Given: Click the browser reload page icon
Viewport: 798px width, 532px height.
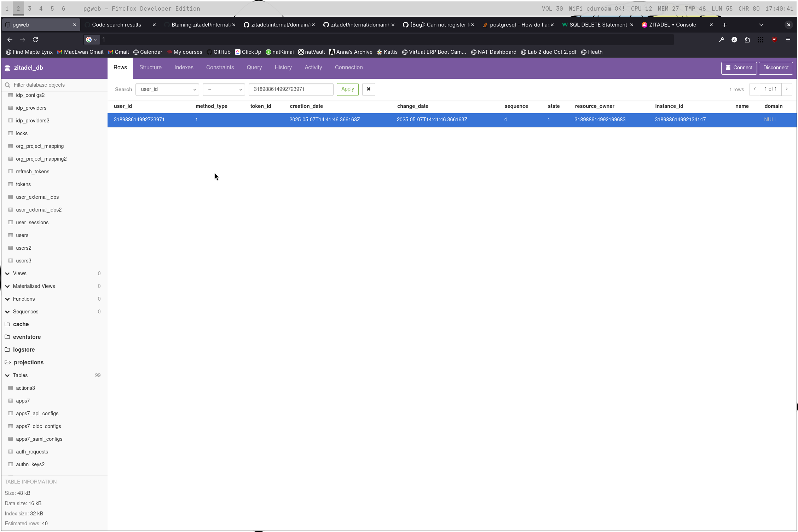Looking at the screenshot, I should click(x=35, y=40).
